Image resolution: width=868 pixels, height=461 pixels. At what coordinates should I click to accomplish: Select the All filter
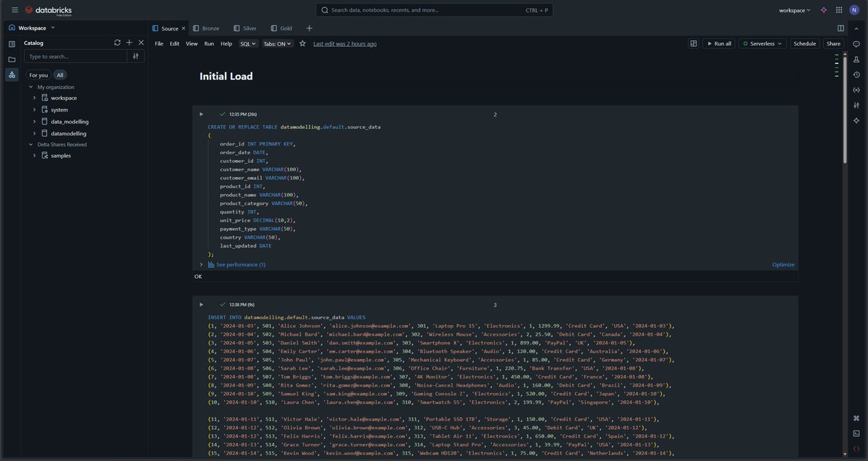point(60,75)
